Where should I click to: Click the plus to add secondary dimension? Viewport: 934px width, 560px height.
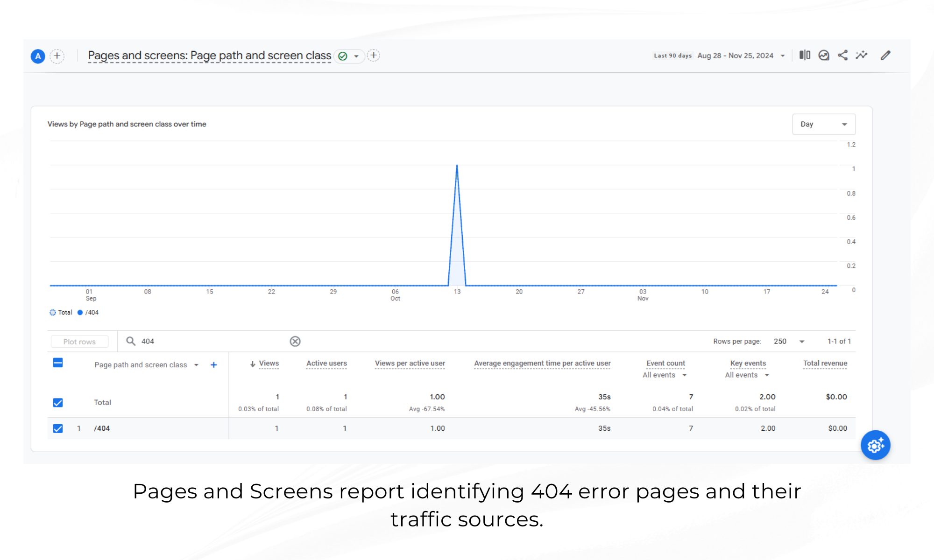213,365
